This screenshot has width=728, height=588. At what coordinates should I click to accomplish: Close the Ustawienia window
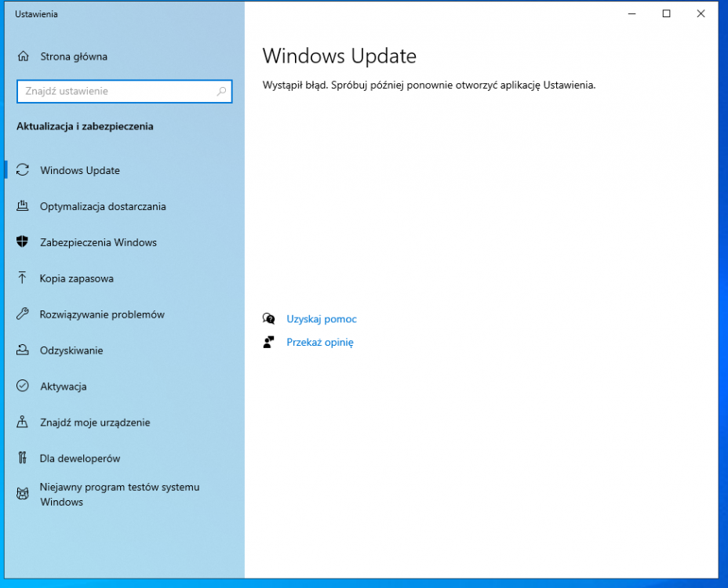pos(701,13)
